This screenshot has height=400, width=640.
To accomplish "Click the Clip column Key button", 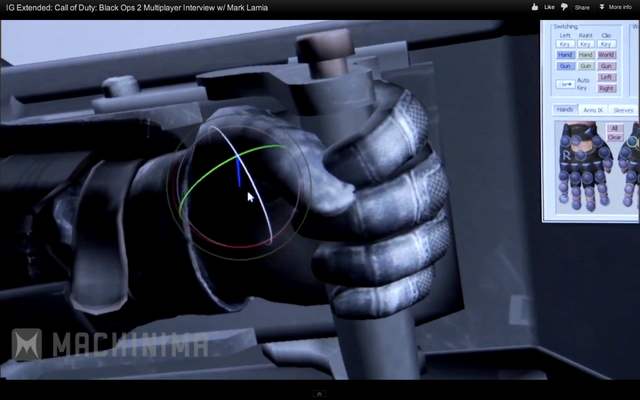I will coord(606,44).
